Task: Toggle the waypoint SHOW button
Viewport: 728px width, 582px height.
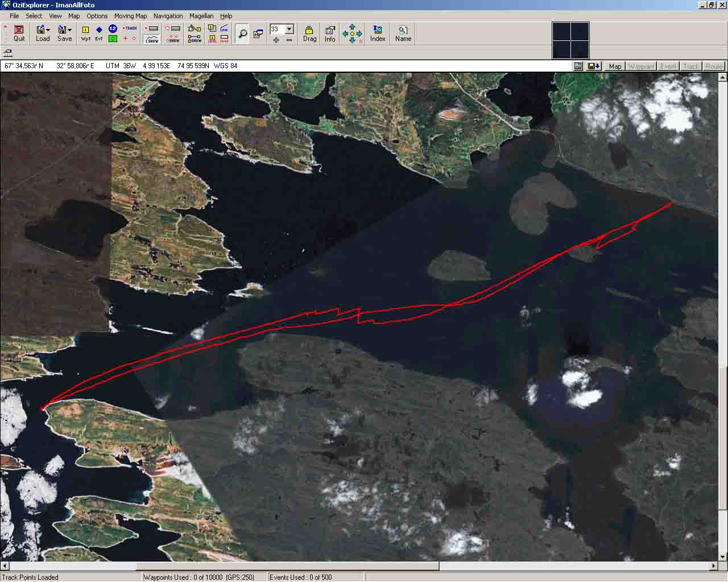Action: click(x=173, y=40)
